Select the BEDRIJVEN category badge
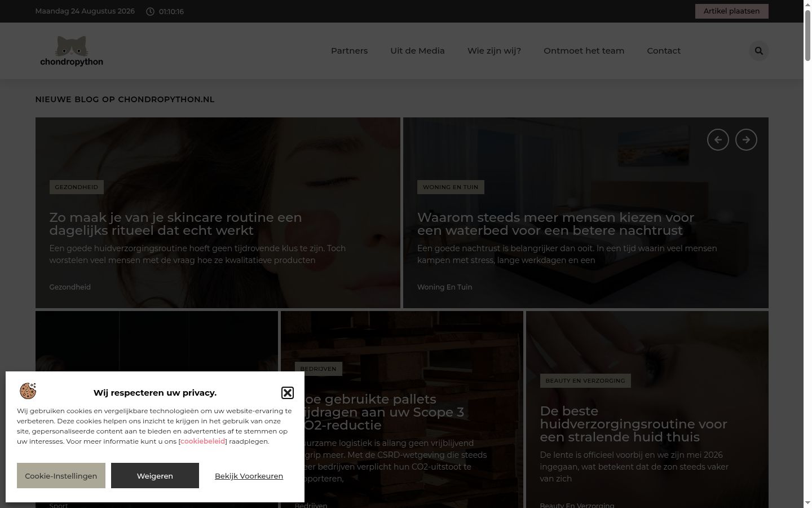 (318, 369)
